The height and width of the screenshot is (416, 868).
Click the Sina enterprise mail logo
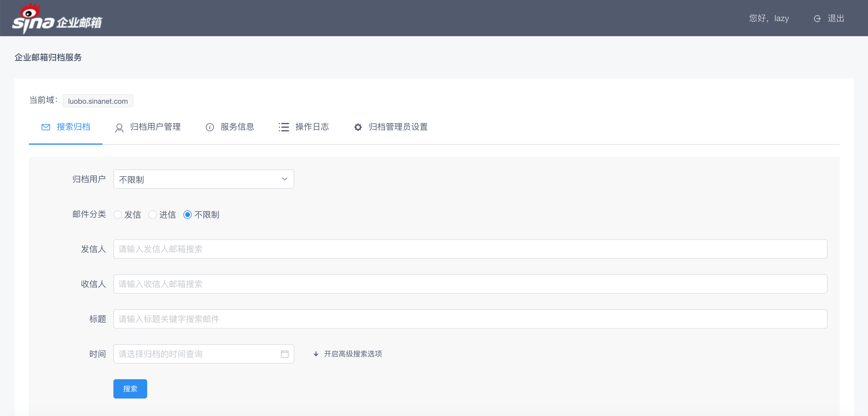pyautogui.click(x=57, y=19)
